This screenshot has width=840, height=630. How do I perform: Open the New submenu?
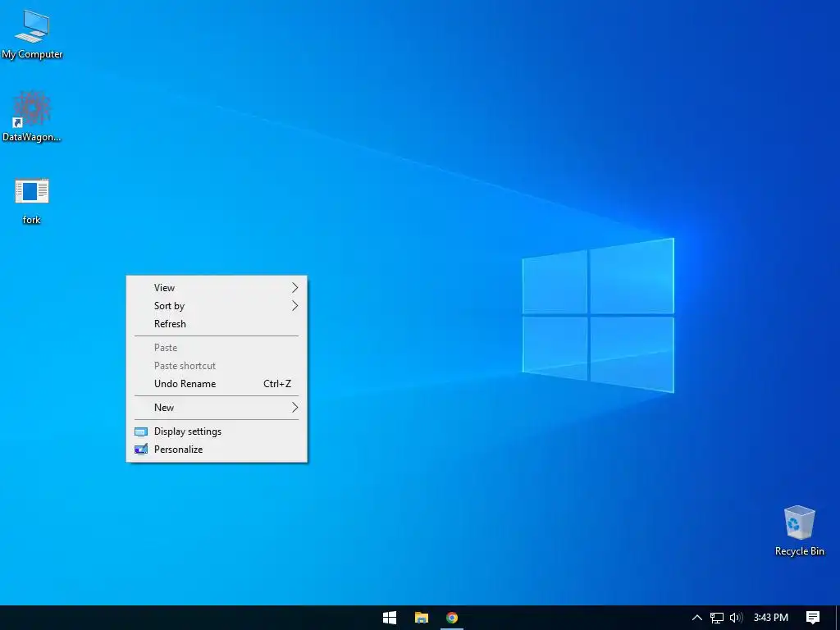217,408
